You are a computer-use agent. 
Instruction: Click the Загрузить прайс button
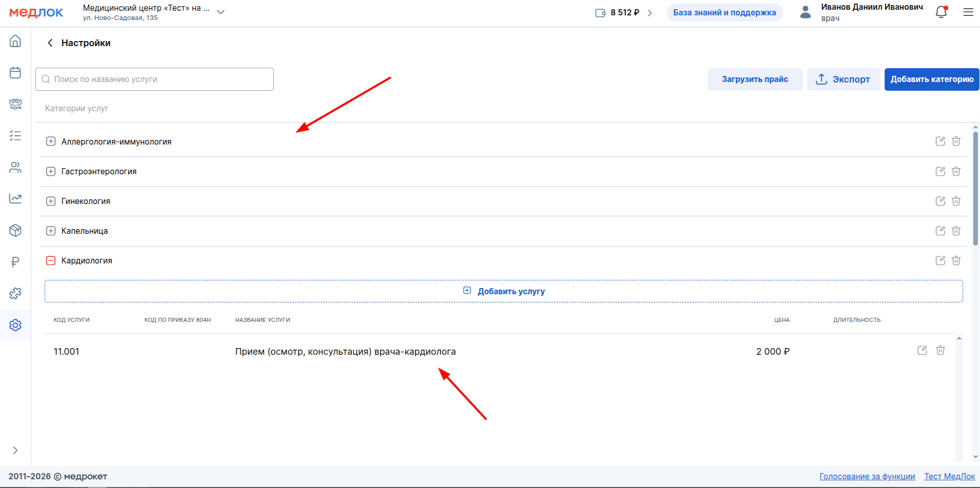pos(754,79)
